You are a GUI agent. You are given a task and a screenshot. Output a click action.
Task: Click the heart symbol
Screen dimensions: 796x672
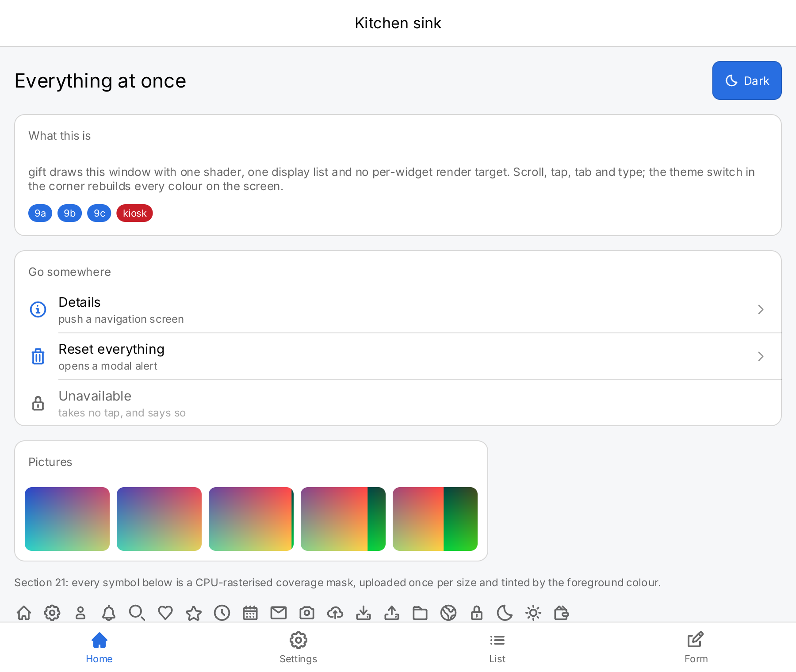(165, 613)
